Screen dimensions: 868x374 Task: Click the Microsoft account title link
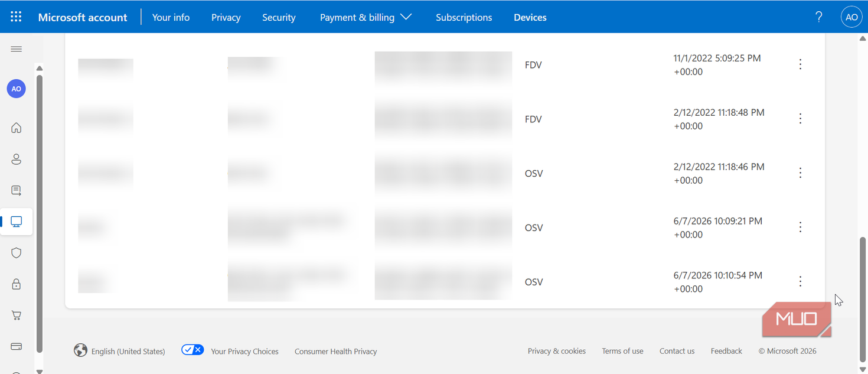pyautogui.click(x=83, y=17)
